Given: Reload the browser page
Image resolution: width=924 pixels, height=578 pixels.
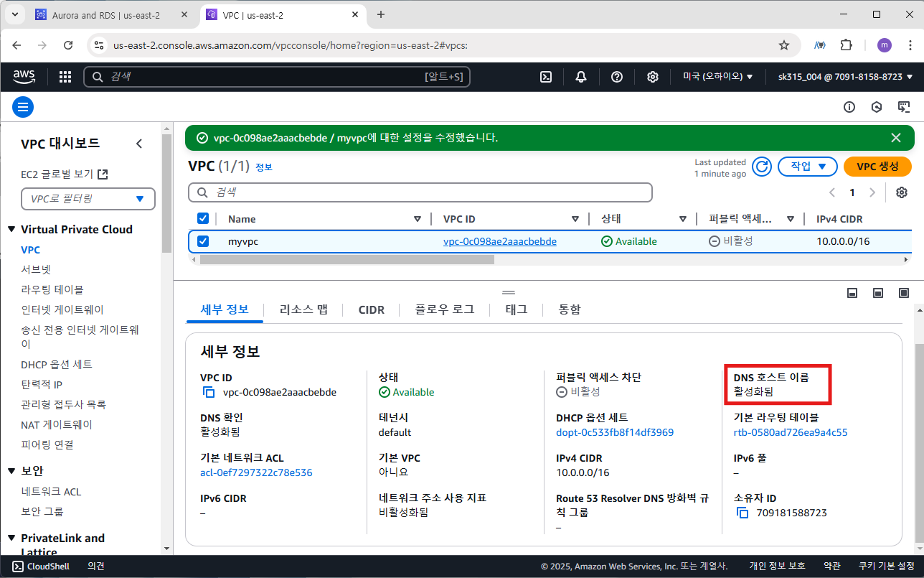Looking at the screenshot, I should click(x=68, y=45).
